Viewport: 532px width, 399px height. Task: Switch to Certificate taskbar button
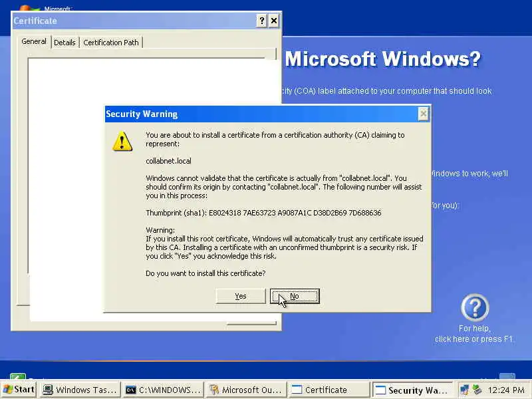pyautogui.click(x=329, y=390)
